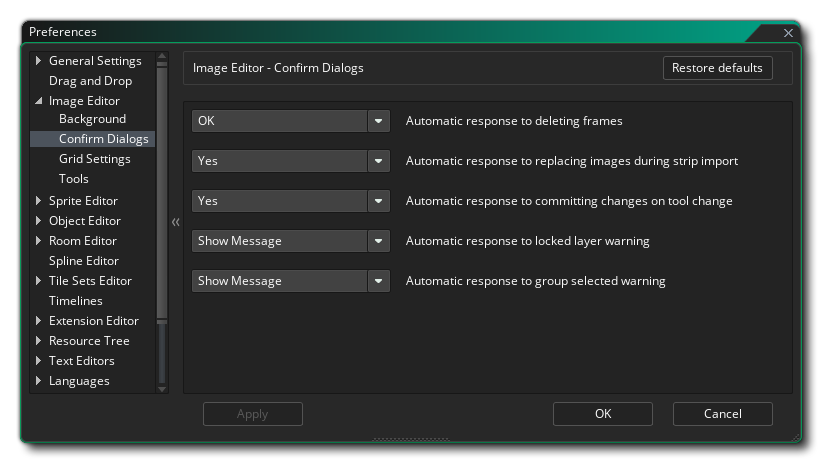The width and height of the screenshot is (822, 463).
Task: Collapse the sidebar with the double-chevron icon
Action: click(x=175, y=222)
